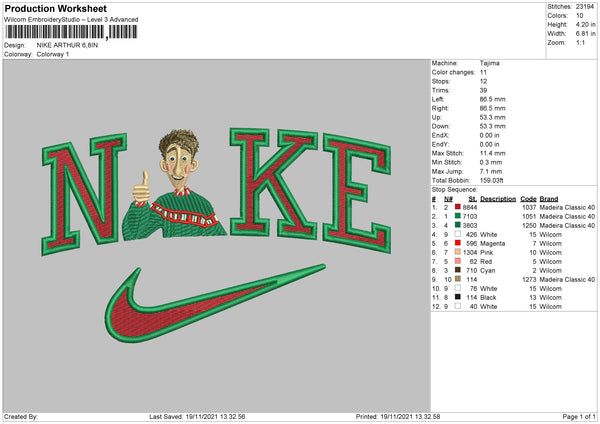The height and width of the screenshot is (424, 600).
Task: Click the Min Stitch value 0.3 mm
Action: point(491,162)
